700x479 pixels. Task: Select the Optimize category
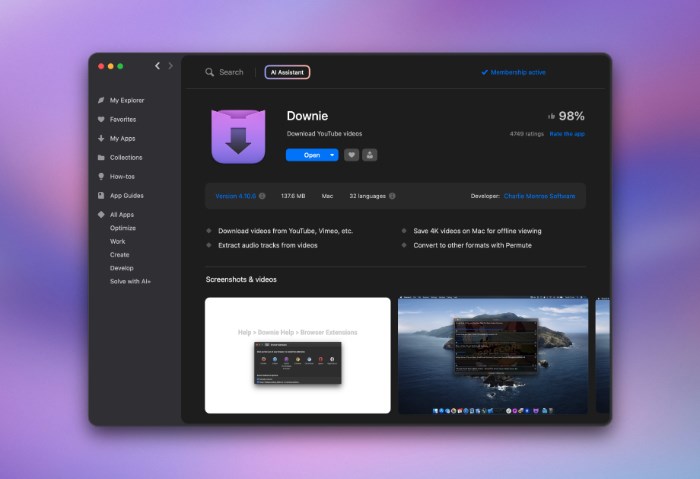(123, 228)
